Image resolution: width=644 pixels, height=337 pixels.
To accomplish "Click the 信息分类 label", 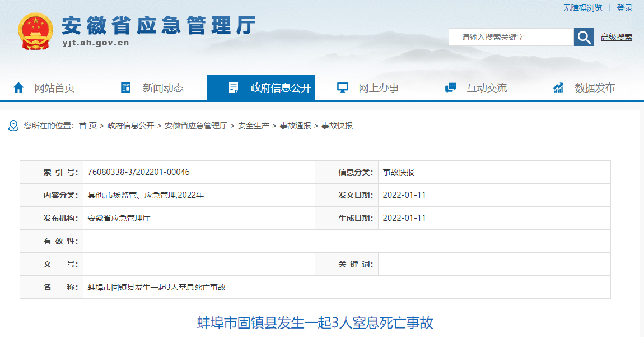I will (356, 172).
